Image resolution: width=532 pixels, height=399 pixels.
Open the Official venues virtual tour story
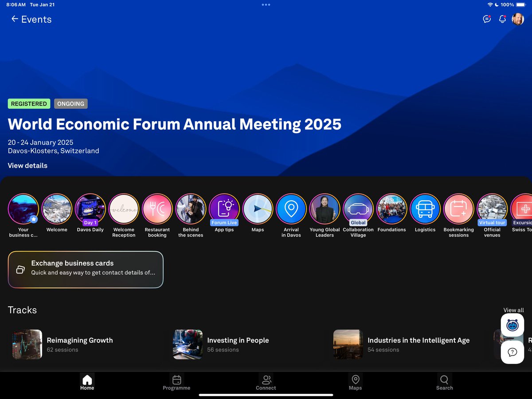(492, 209)
